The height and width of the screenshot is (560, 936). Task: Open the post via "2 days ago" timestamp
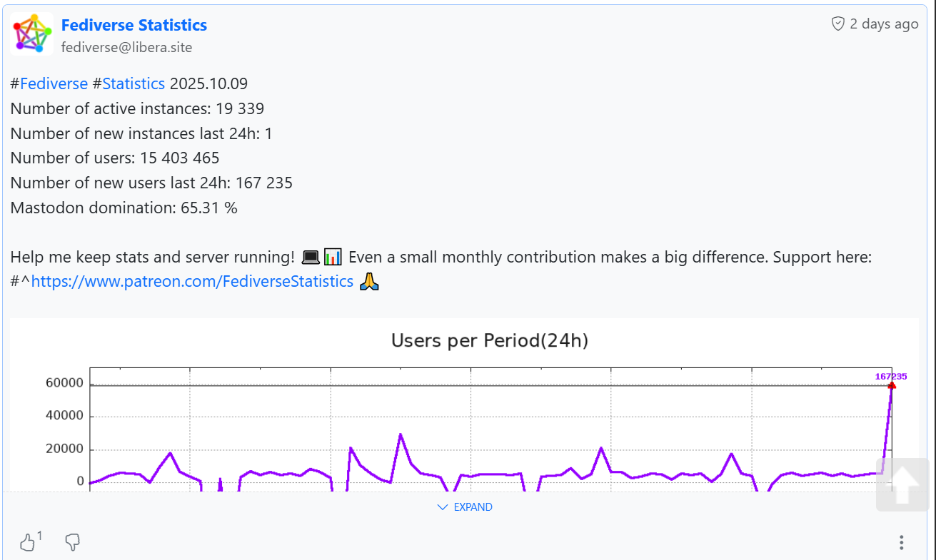(x=884, y=24)
